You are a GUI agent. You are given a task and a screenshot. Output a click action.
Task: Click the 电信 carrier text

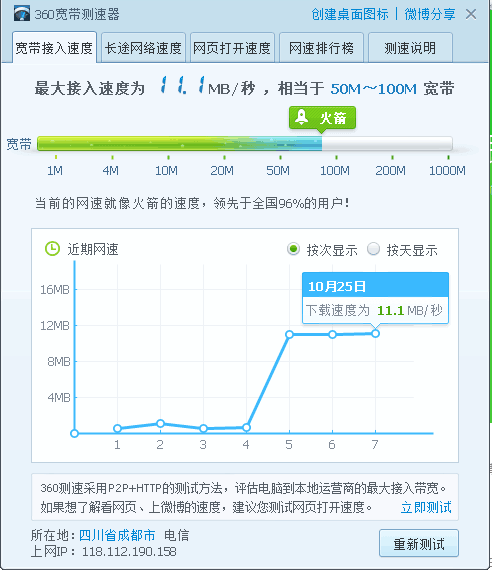176,535
